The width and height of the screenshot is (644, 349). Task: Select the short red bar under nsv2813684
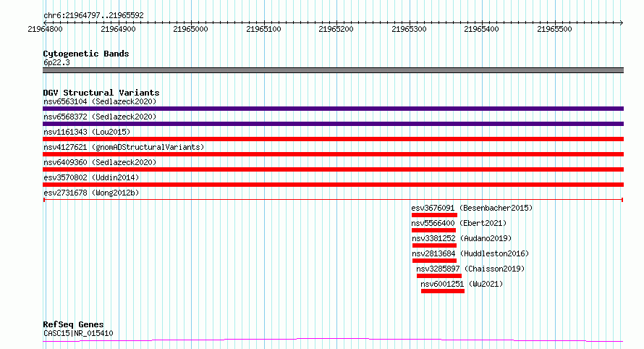coord(435,261)
